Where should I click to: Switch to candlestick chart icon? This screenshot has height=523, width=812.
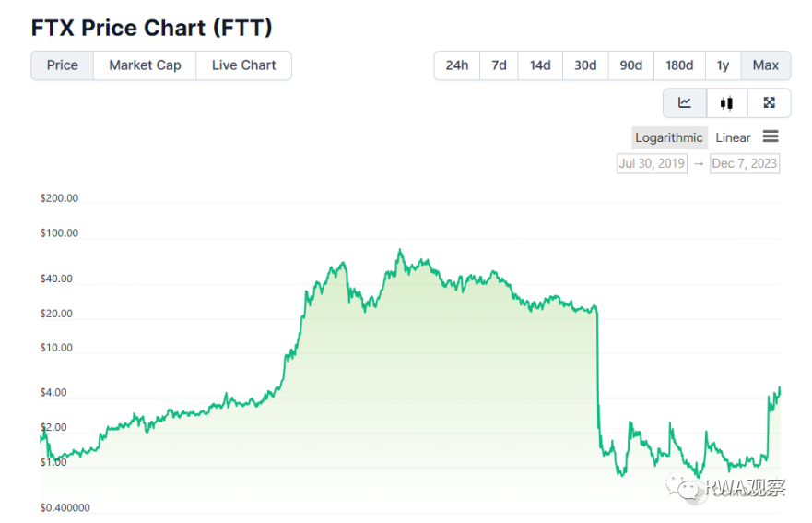726,103
